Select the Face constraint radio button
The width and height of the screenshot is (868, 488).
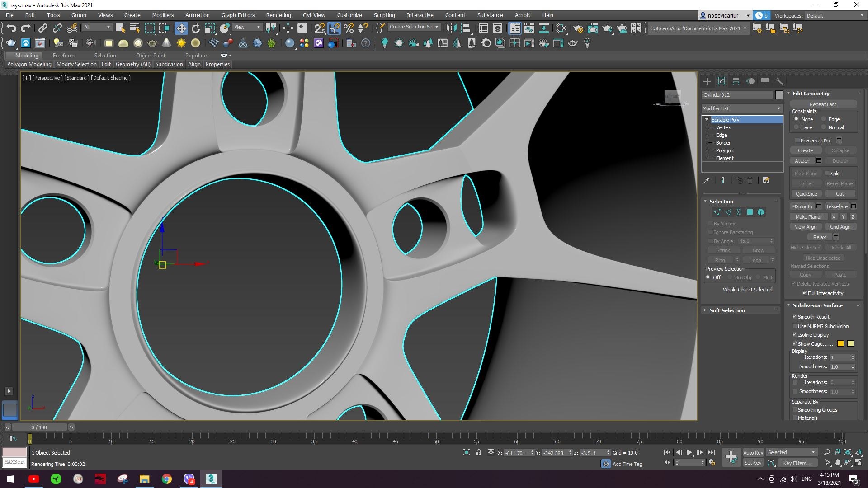[797, 127]
